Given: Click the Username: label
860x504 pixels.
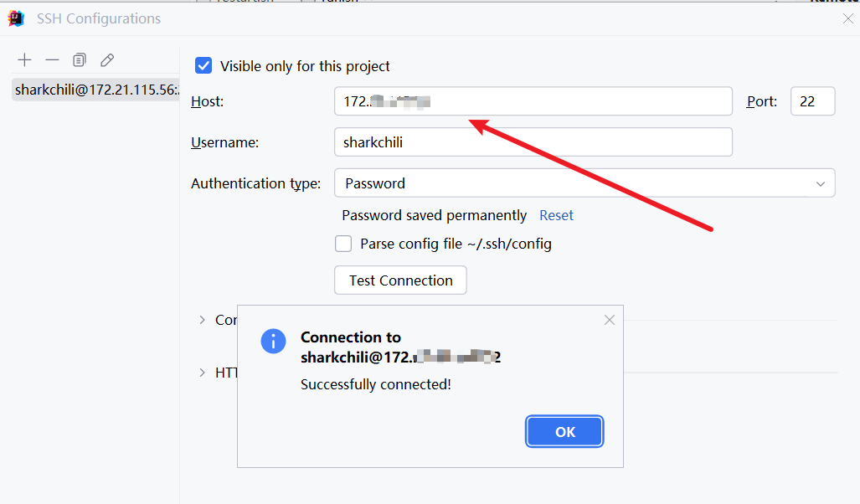Looking at the screenshot, I should 225,142.
